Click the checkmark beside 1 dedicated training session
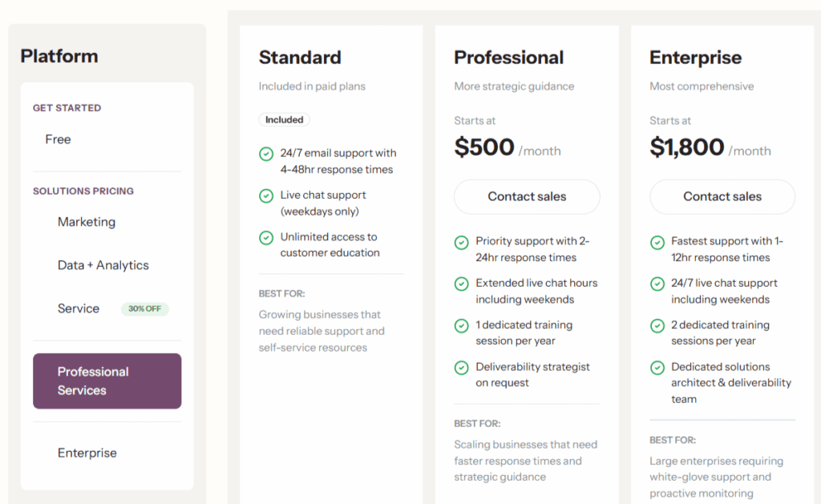This screenshot has width=821, height=504. [x=462, y=325]
